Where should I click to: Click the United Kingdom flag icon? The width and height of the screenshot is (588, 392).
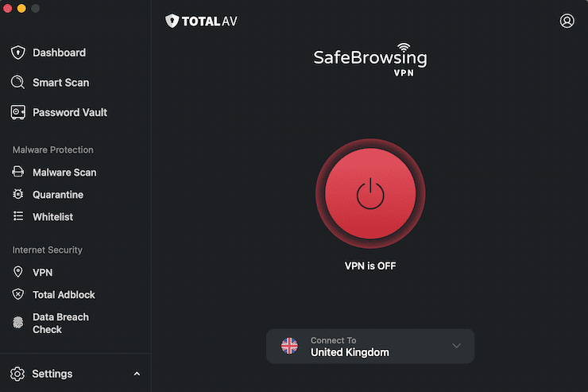(290, 346)
